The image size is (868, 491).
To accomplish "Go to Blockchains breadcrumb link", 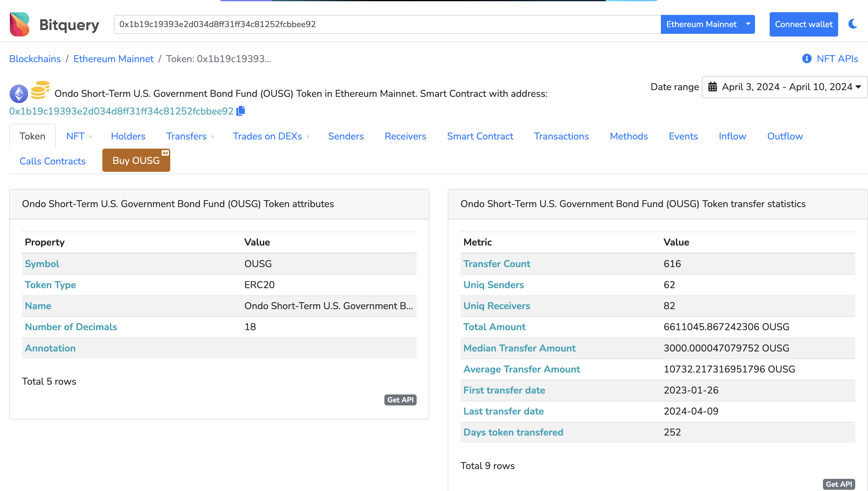I will pos(35,59).
